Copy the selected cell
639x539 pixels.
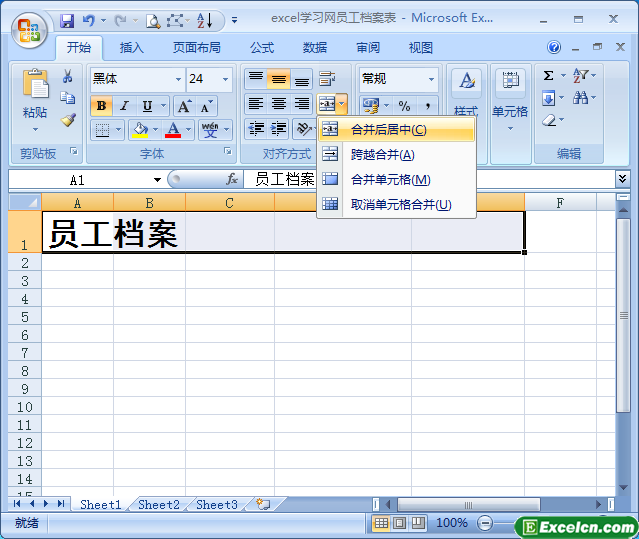click(x=68, y=98)
